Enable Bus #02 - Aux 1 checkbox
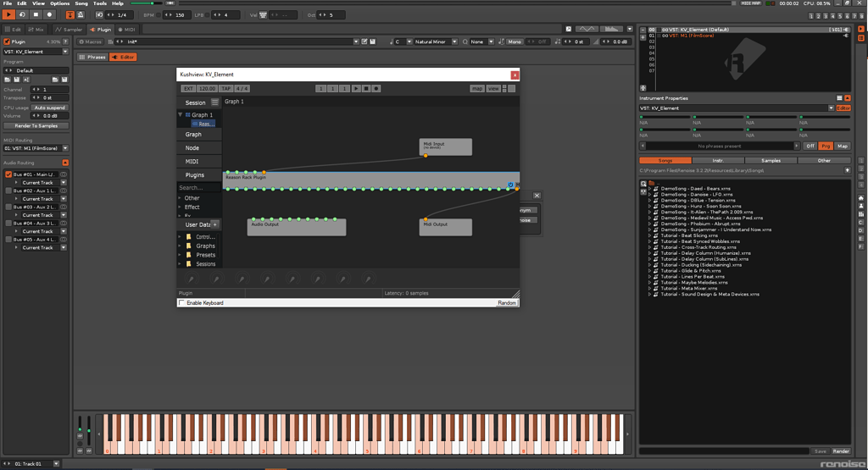Viewport: 868px width, 470px height. [x=8, y=191]
